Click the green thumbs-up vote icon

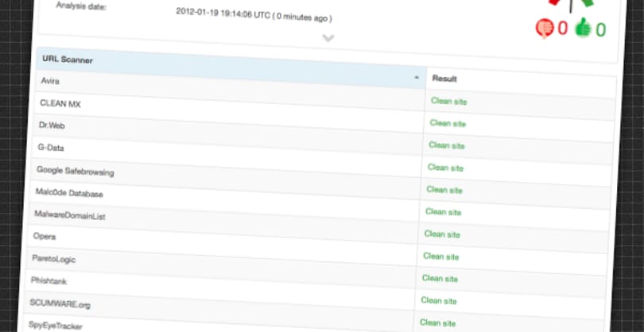coord(583,29)
